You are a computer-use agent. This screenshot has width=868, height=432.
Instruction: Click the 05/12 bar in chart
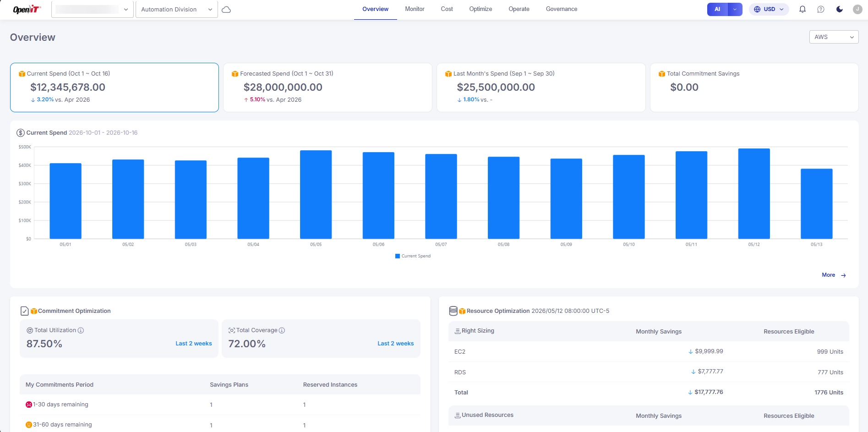click(754, 193)
